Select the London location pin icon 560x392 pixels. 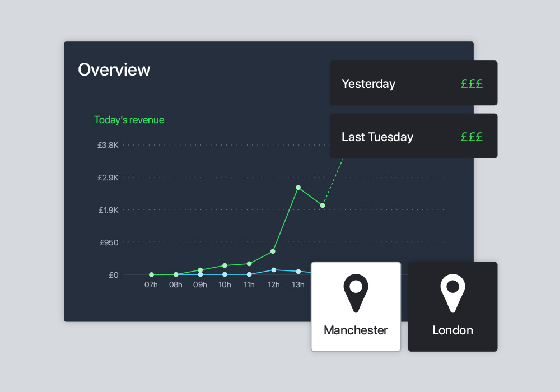452,293
